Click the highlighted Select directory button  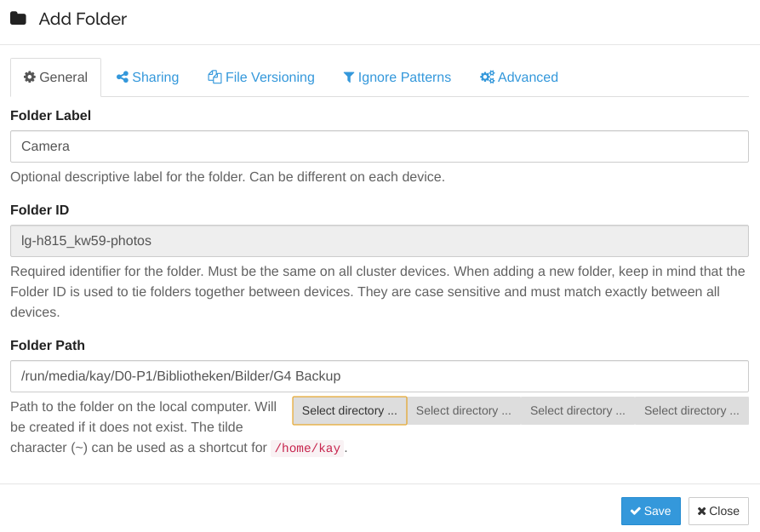(349, 410)
